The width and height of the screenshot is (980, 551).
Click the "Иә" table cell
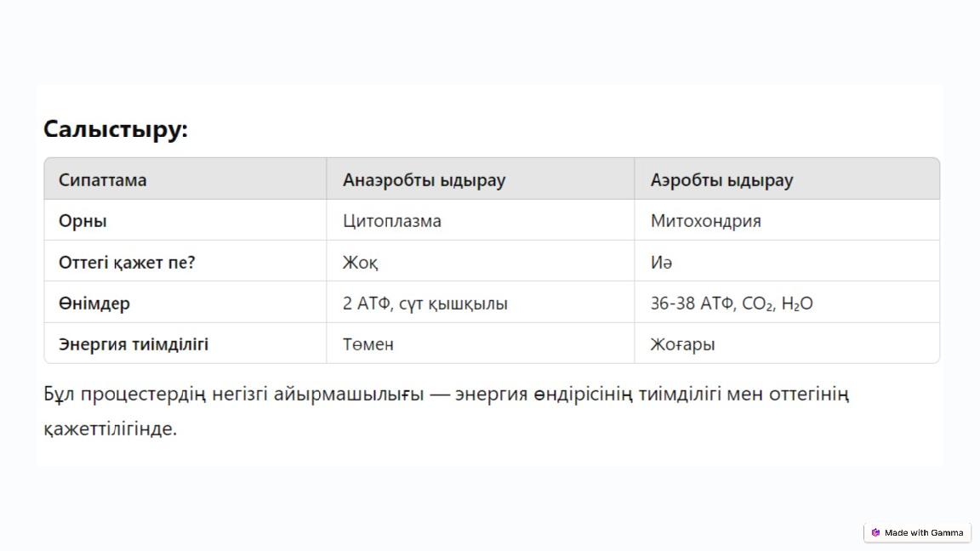point(661,263)
